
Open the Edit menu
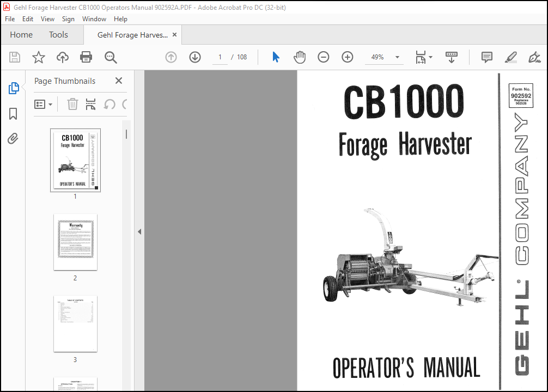(x=28, y=19)
